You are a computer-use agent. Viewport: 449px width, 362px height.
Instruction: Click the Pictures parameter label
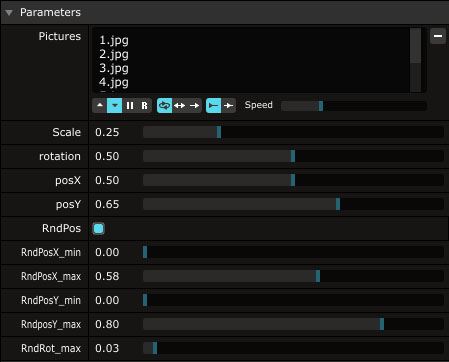(60, 36)
